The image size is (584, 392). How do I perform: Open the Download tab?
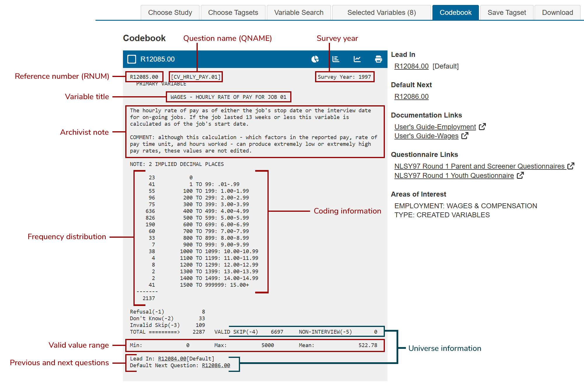click(557, 13)
